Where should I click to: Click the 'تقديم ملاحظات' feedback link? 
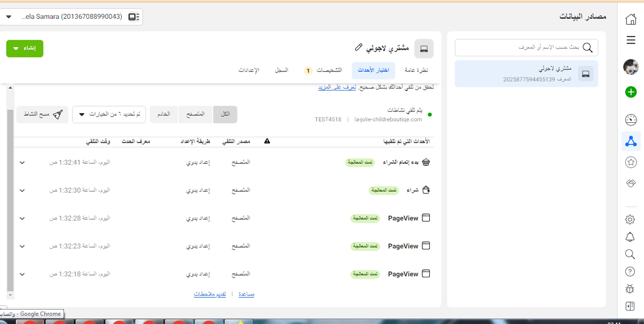point(210,293)
